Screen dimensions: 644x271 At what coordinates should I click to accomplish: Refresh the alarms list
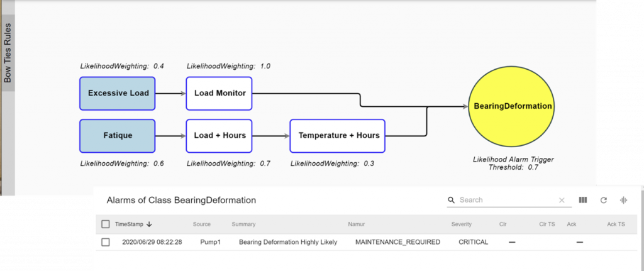coord(603,200)
